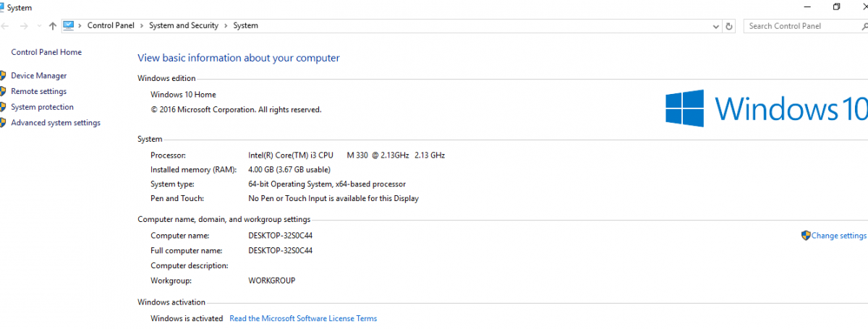Restore down the System window
This screenshot has width=868, height=329.
coord(837,7)
